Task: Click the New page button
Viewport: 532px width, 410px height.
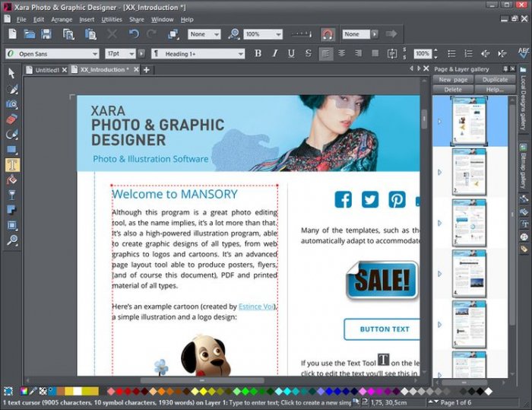Action: point(453,79)
